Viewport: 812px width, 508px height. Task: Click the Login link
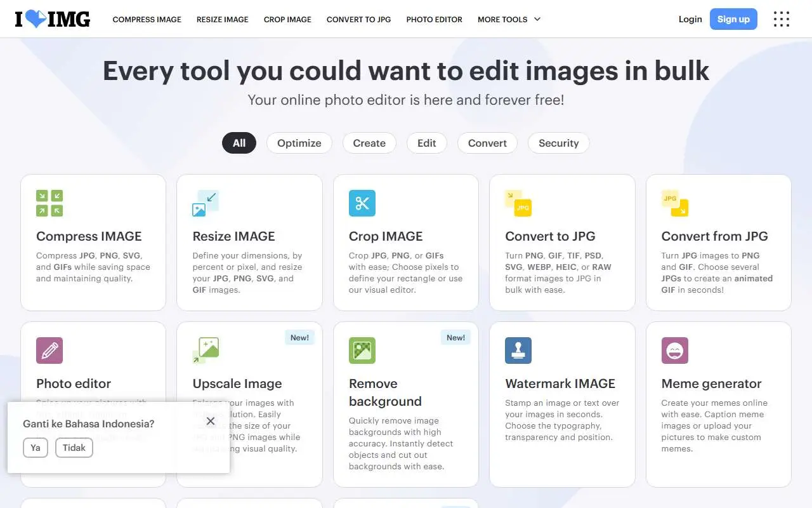click(x=690, y=19)
